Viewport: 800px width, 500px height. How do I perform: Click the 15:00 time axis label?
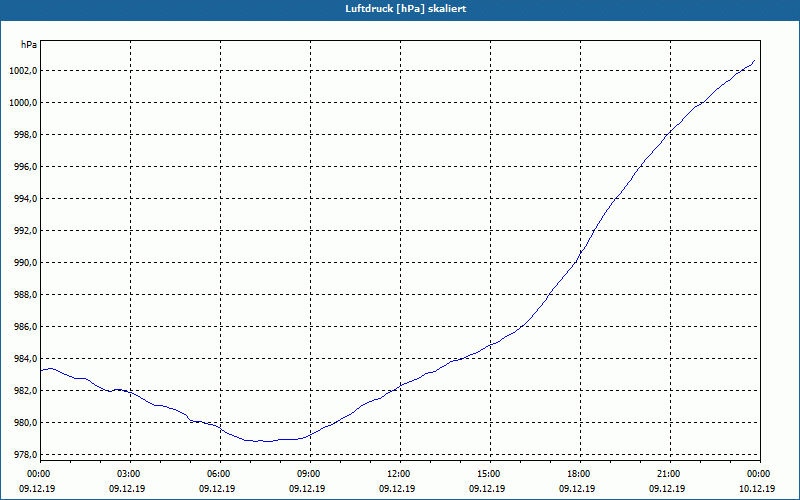point(490,474)
